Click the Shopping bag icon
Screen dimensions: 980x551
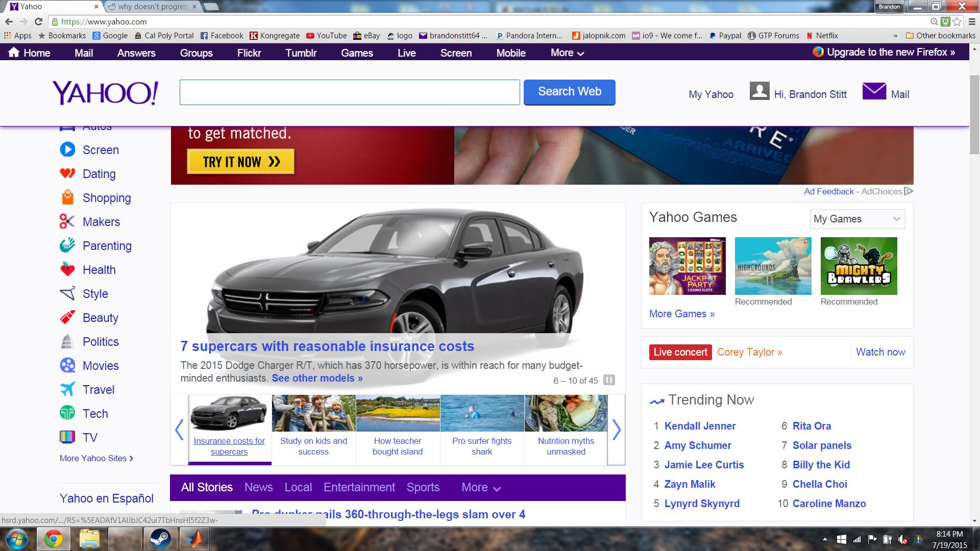67,197
